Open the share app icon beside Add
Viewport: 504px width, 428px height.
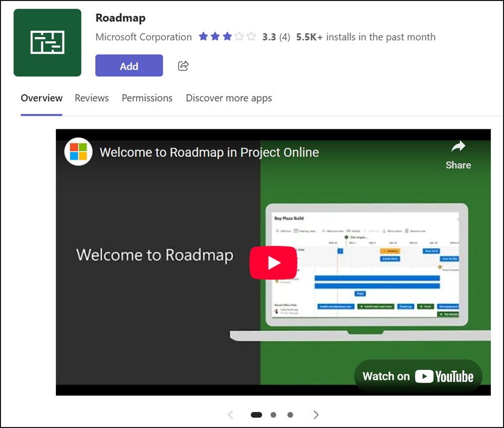click(x=182, y=65)
